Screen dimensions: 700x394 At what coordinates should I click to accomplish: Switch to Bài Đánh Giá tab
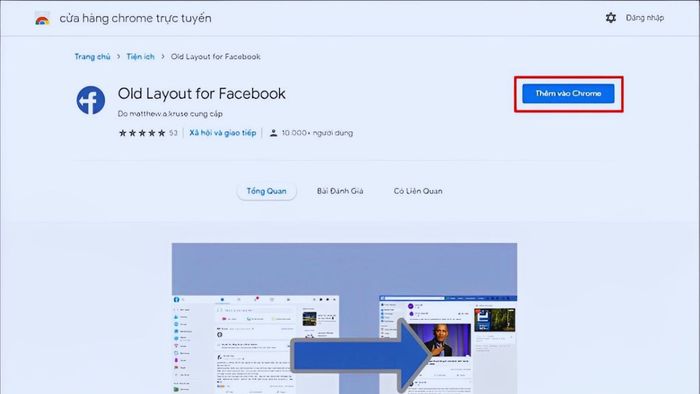pos(340,191)
